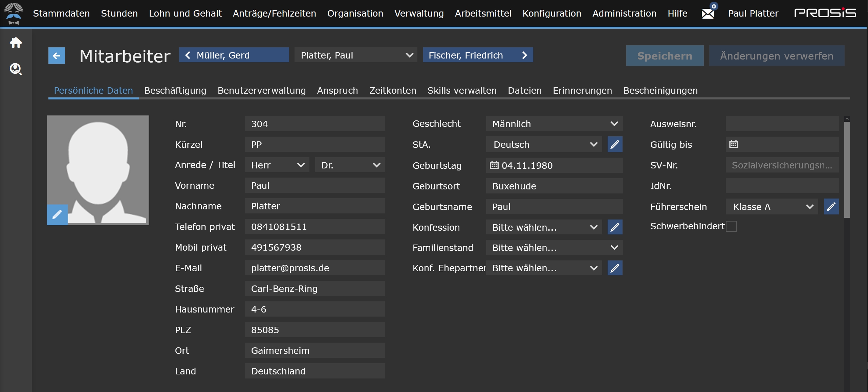Click the Speichern button

point(665,56)
